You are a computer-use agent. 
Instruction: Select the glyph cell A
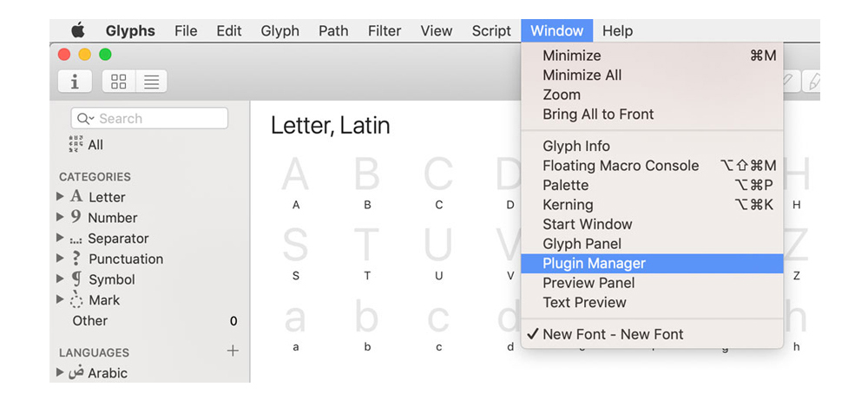click(x=296, y=184)
